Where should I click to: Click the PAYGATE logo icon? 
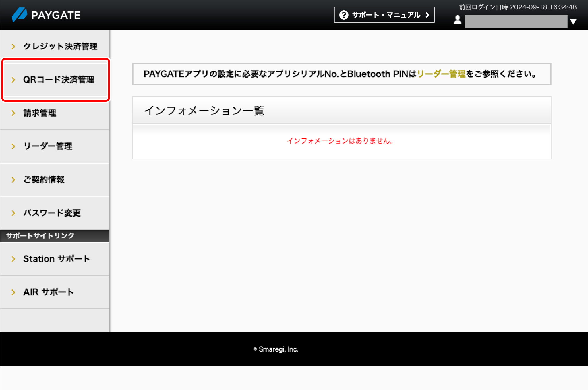[x=19, y=15]
